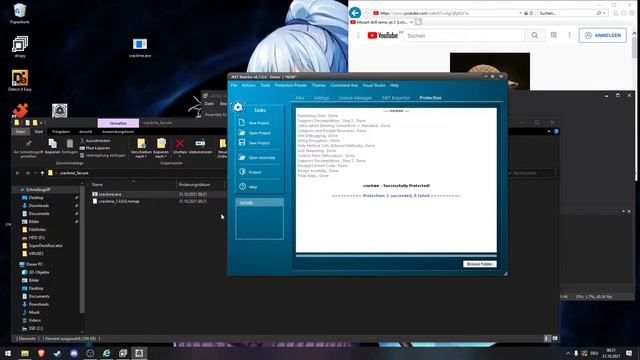
Task: Open the Actions menu in .NET Reactor
Action: (x=249, y=85)
